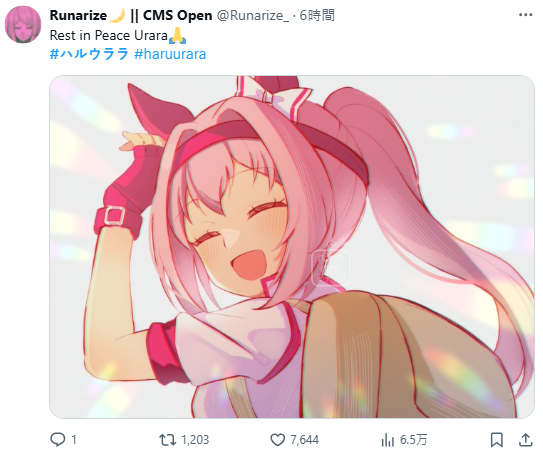Like the post with the heart icon
543x455 pixels.
[277, 440]
